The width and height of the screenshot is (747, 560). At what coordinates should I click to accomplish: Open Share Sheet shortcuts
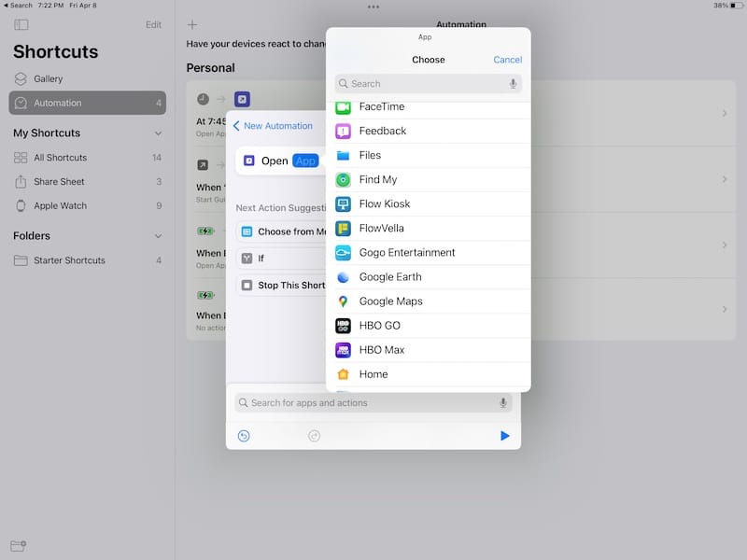pos(88,182)
